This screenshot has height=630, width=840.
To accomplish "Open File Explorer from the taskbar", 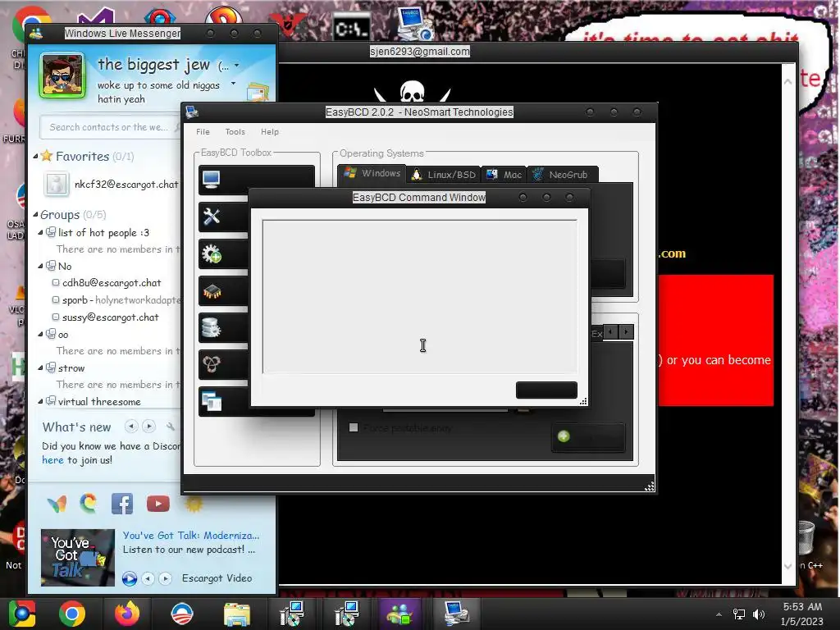I will (237, 614).
